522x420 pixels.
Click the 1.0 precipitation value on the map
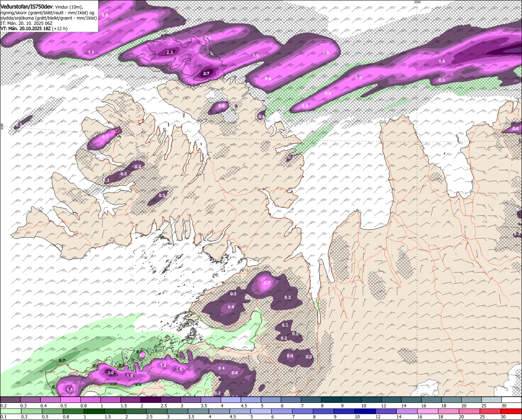(x=256, y=55)
